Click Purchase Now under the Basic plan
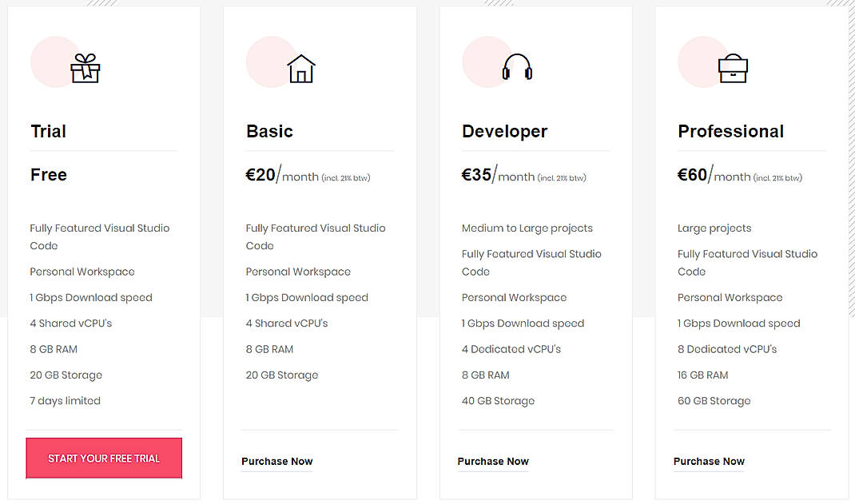 pyautogui.click(x=276, y=461)
